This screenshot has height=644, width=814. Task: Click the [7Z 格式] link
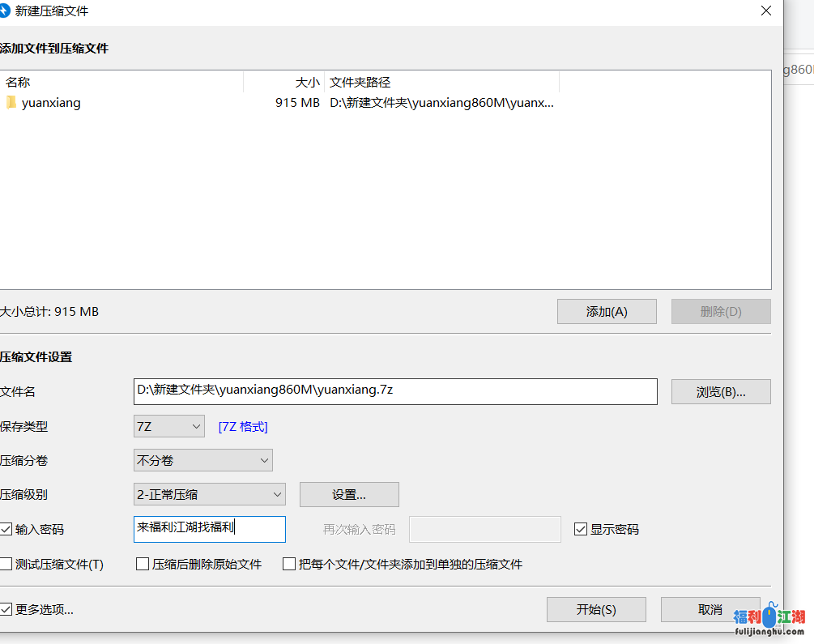243,426
